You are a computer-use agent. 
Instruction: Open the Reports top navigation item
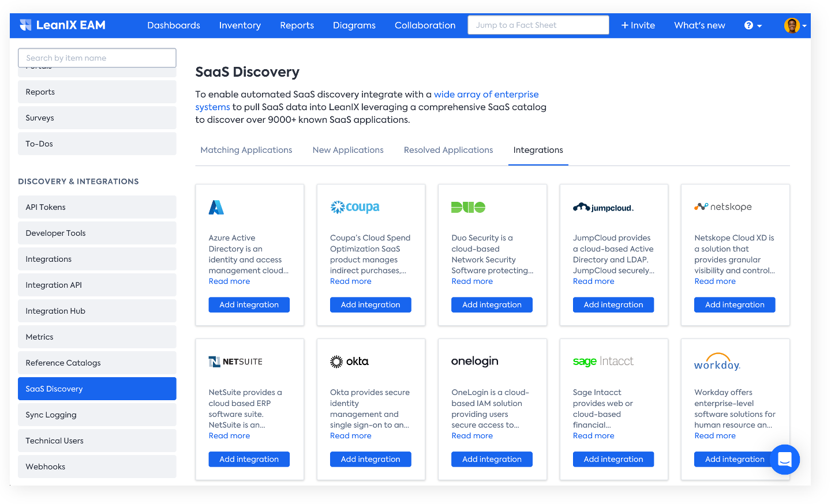297,25
